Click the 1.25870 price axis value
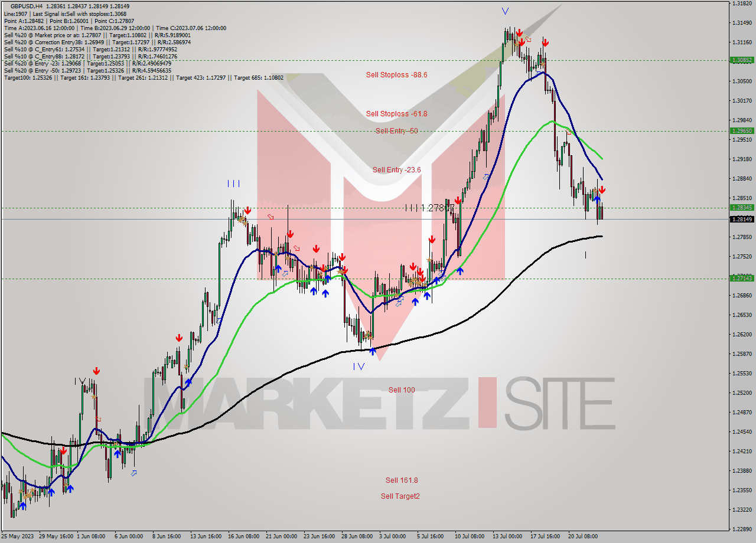The height and width of the screenshot is (543, 756). (x=741, y=354)
